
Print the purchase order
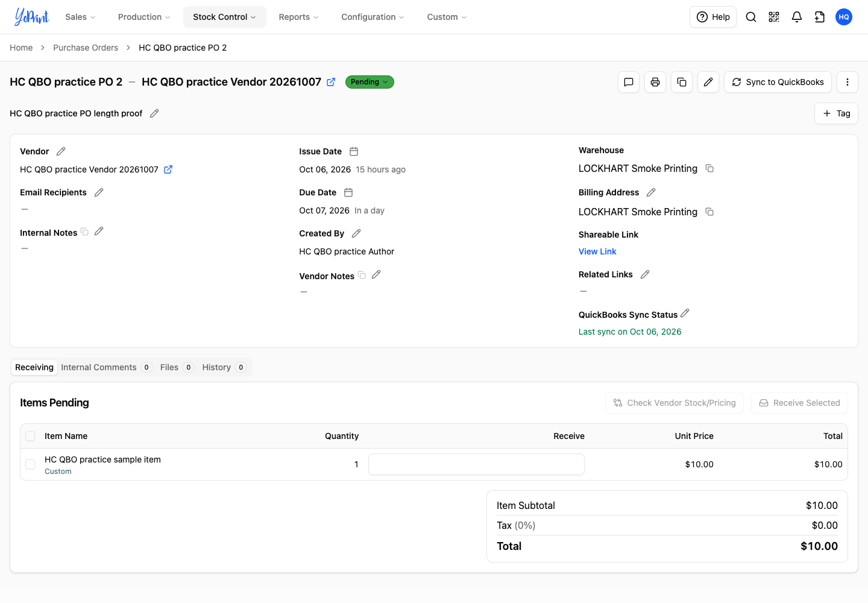click(x=655, y=82)
